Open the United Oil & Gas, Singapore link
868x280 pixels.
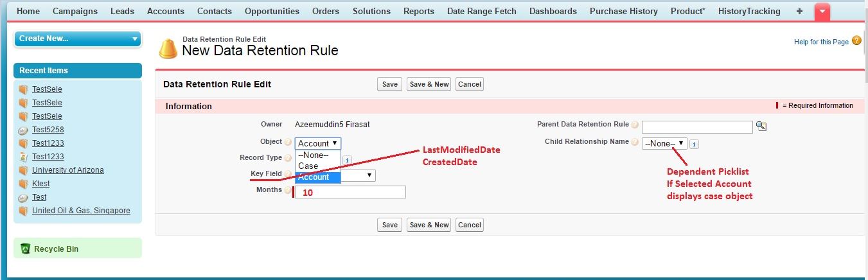coord(81,211)
